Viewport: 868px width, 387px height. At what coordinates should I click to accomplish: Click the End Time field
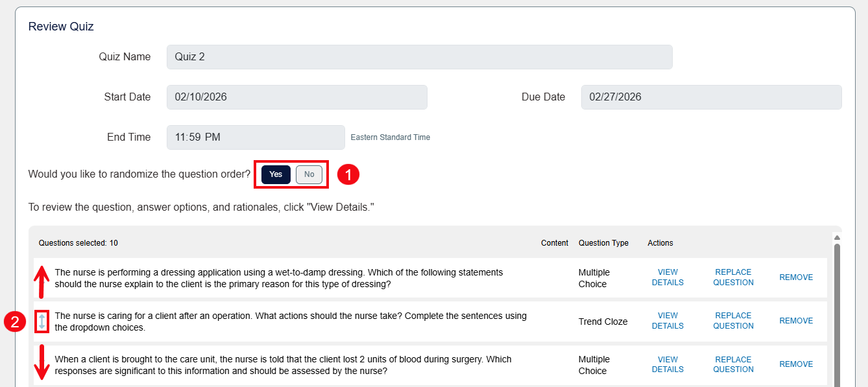coord(255,137)
